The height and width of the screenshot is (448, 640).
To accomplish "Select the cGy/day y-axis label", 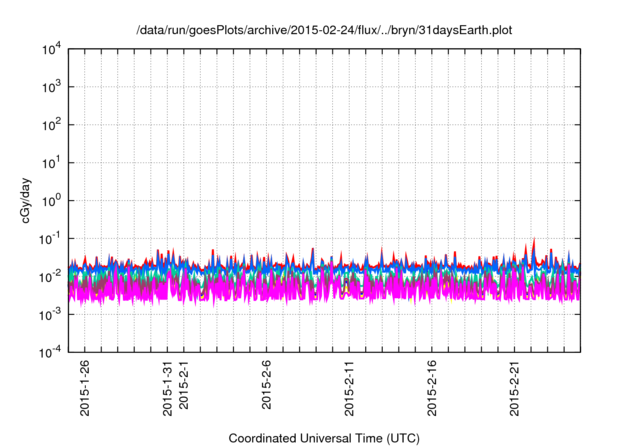I will [x=26, y=200].
